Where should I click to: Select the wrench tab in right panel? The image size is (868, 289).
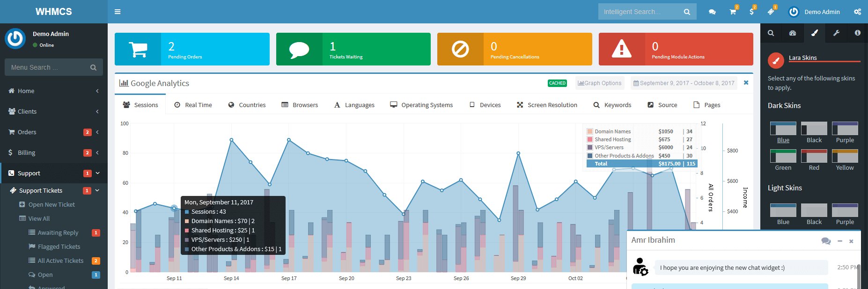point(836,33)
